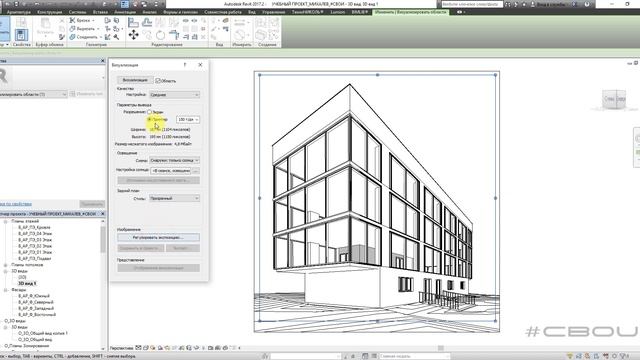
Task: Collapse the Планы этажей tree node
Action: (x=6, y=221)
